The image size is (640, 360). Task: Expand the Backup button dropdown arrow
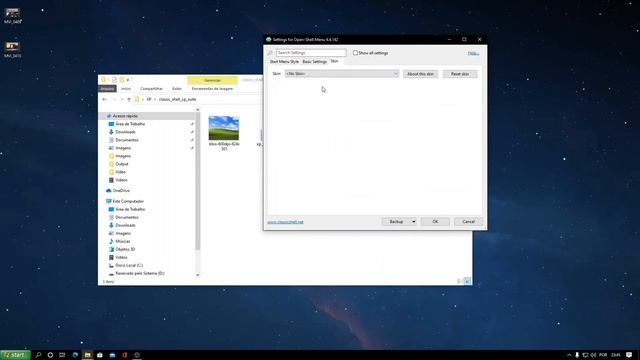(413, 222)
